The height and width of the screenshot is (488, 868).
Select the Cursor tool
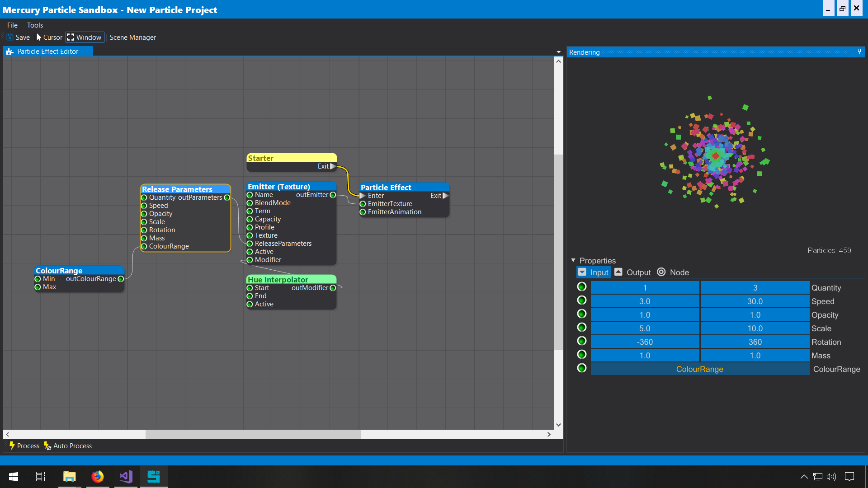click(49, 38)
